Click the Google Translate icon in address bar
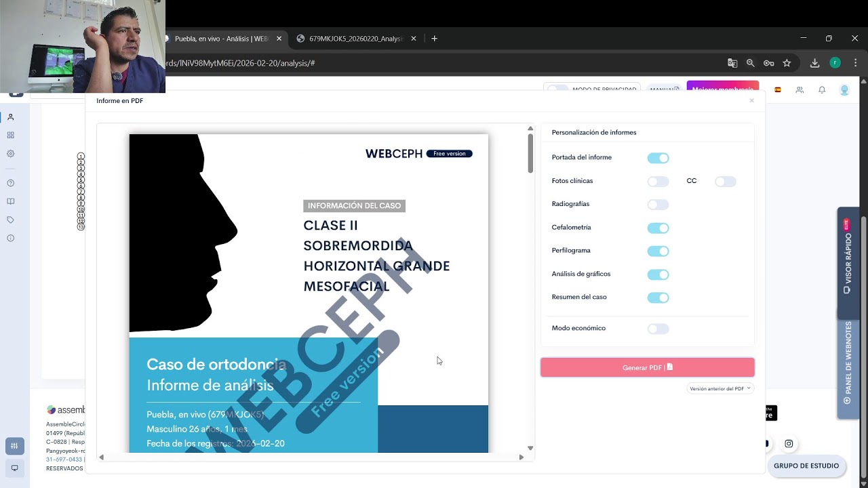The height and width of the screenshot is (488, 868). 732,63
